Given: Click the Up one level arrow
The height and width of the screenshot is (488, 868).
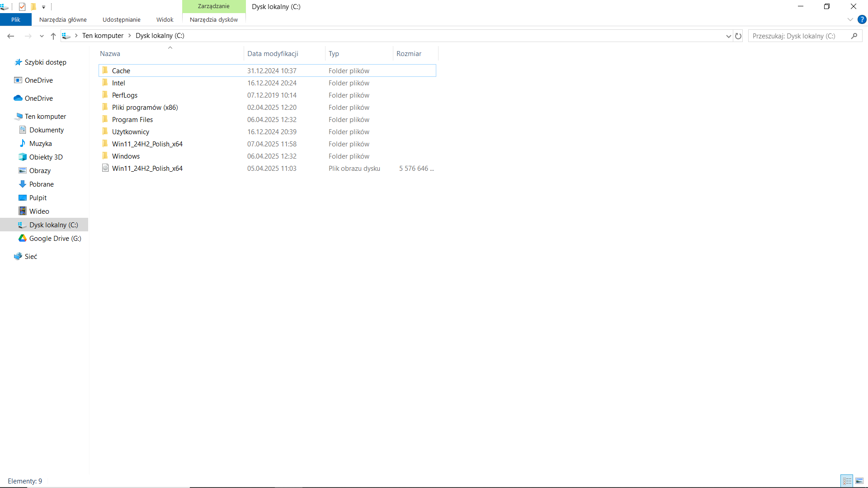Looking at the screenshot, I should 53,36.
